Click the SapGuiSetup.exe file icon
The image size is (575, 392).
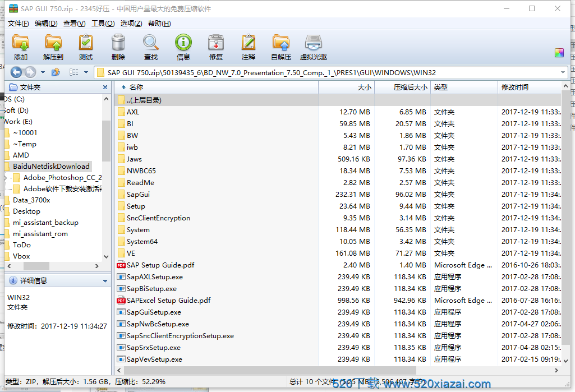click(121, 312)
